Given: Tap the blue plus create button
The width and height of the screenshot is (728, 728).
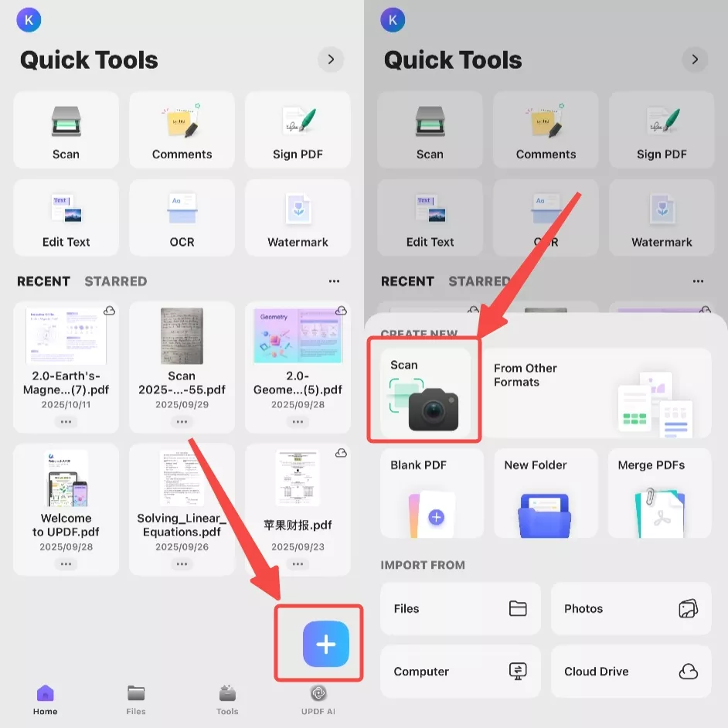Looking at the screenshot, I should coord(325,644).
